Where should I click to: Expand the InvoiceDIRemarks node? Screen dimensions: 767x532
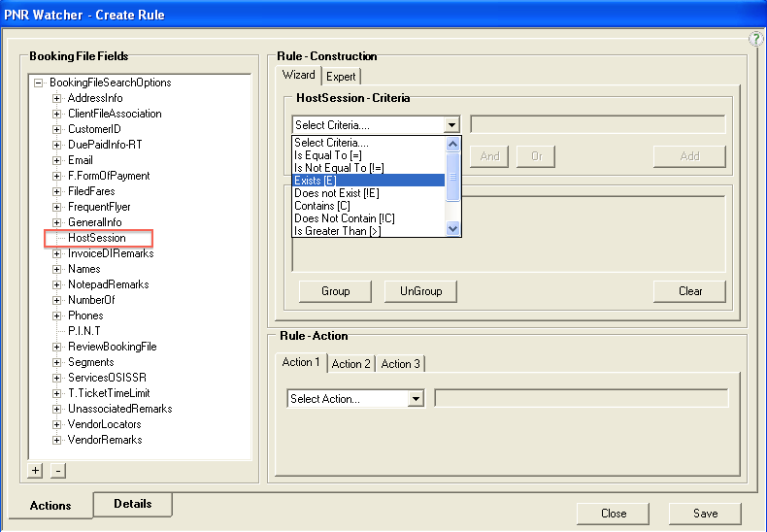click(56, 253)
